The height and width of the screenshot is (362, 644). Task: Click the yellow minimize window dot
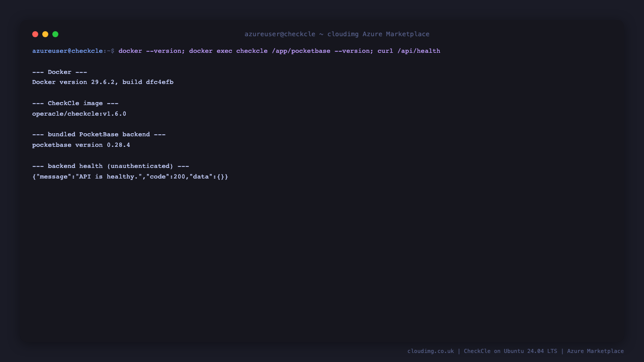coord(45,34)
